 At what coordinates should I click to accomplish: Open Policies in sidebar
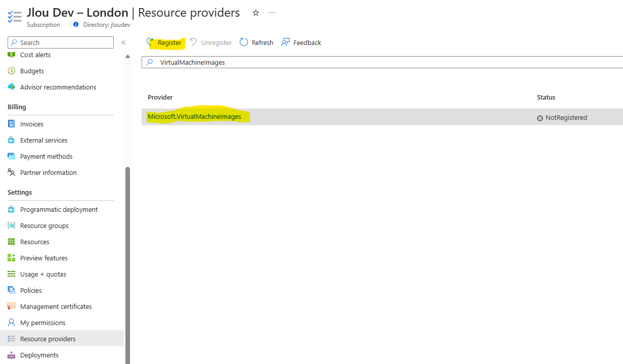[x=31, y=290]
